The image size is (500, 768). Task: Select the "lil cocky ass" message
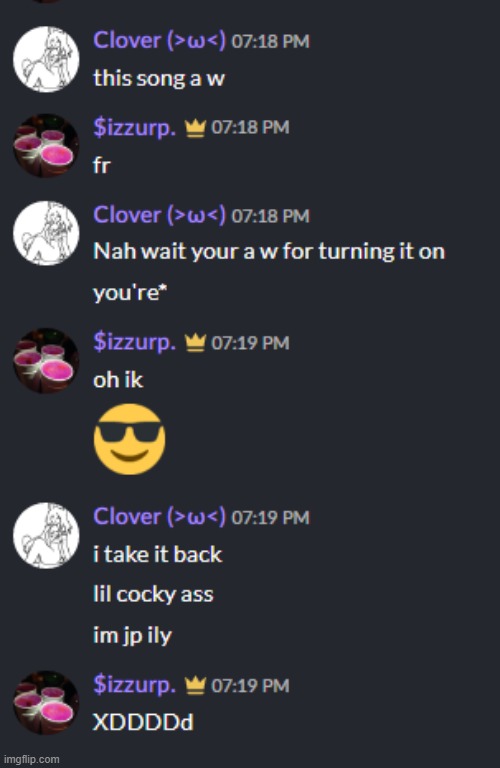click(x=153, y=595)
